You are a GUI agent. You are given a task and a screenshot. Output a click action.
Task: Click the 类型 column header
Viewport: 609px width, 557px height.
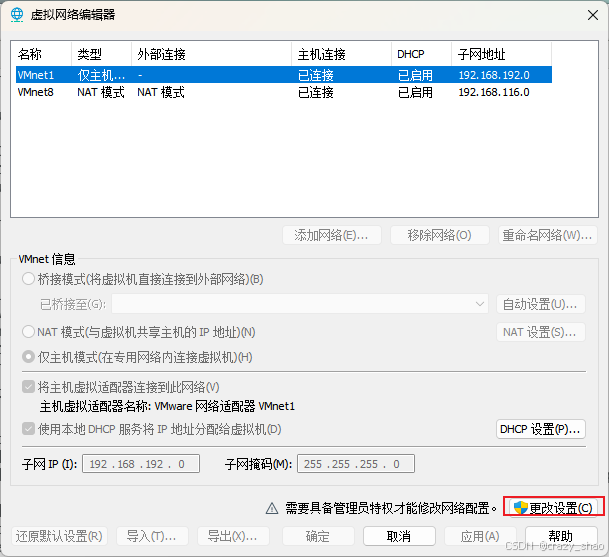101,54
